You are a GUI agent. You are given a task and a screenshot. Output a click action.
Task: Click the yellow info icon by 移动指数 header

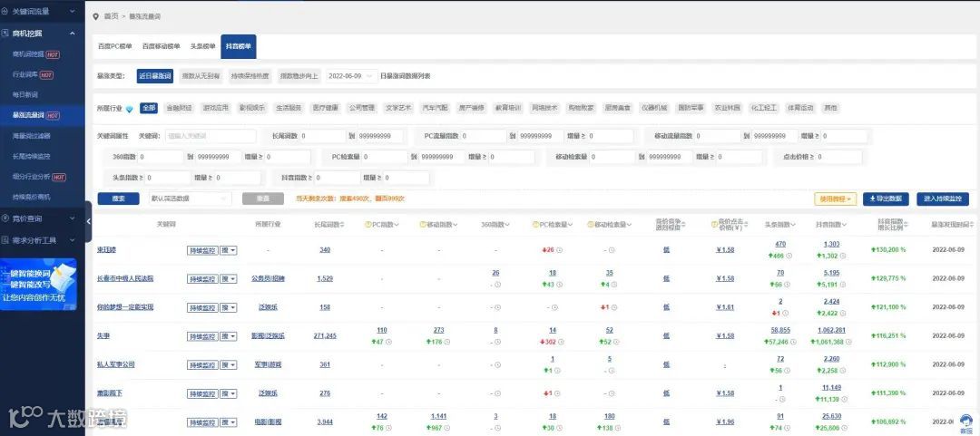(x=423, y=224)
